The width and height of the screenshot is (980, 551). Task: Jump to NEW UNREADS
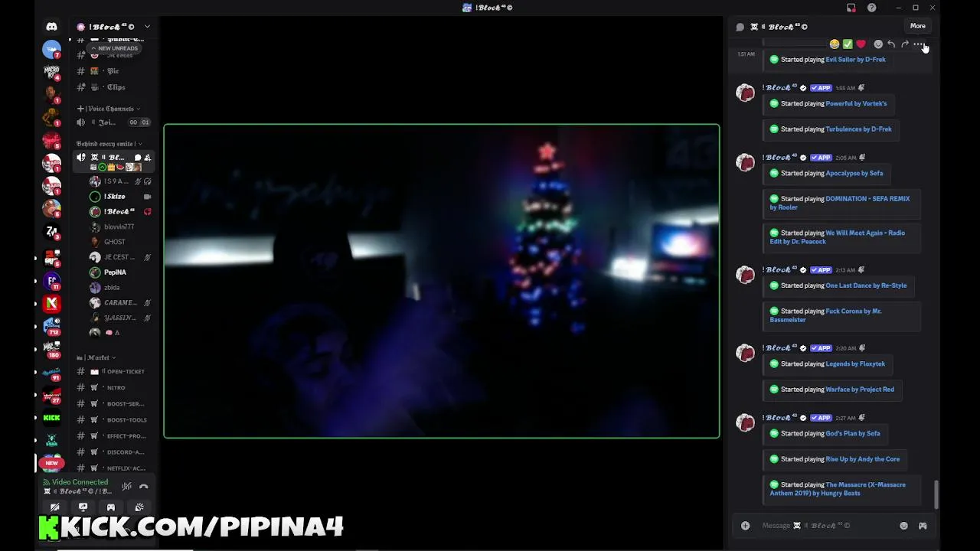click(x=115, y=48)
